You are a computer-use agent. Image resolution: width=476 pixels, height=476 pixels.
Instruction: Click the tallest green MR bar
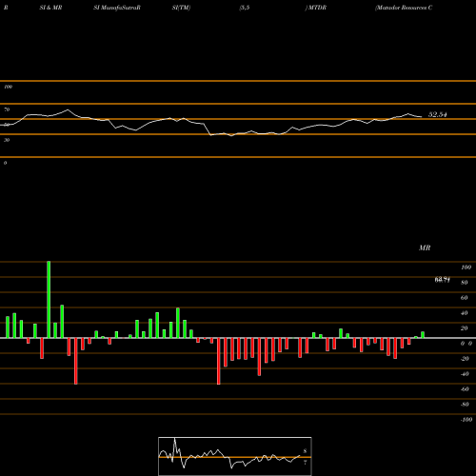pos(49,300)
